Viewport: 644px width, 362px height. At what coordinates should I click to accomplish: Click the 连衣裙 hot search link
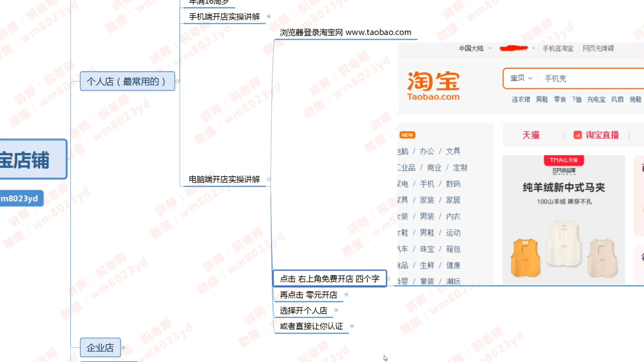[x=521, y=99]
